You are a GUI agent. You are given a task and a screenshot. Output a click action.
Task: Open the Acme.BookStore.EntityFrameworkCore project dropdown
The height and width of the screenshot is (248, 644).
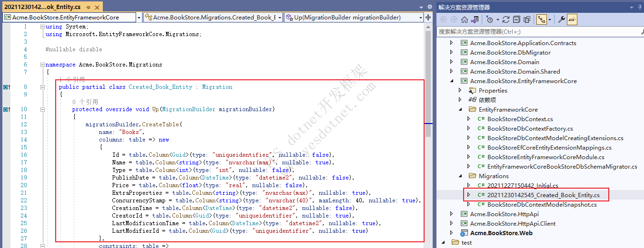(139, 18)
